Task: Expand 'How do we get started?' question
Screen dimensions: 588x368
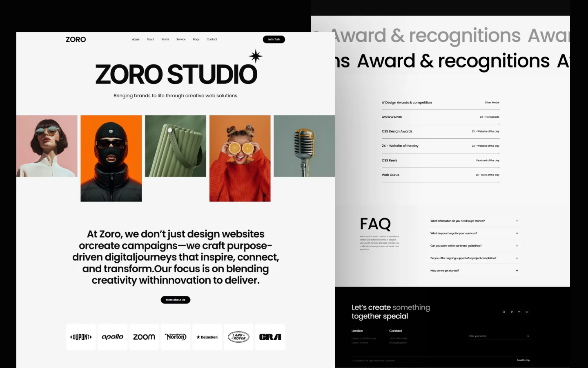Action: tap(517, 271)
